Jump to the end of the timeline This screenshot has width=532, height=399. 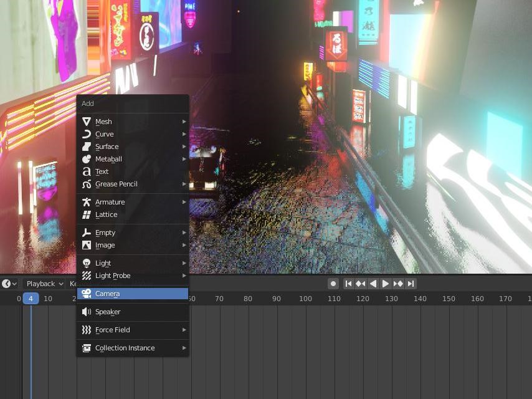(411, 284)
